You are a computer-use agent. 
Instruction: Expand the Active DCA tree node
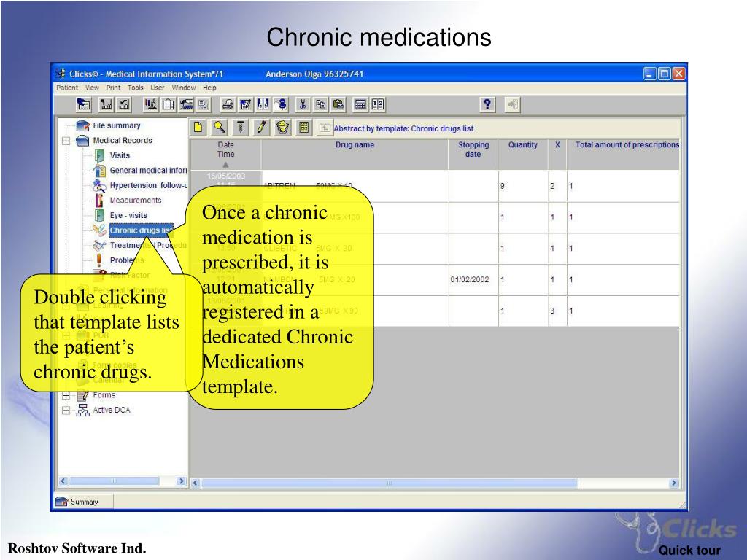66,411
